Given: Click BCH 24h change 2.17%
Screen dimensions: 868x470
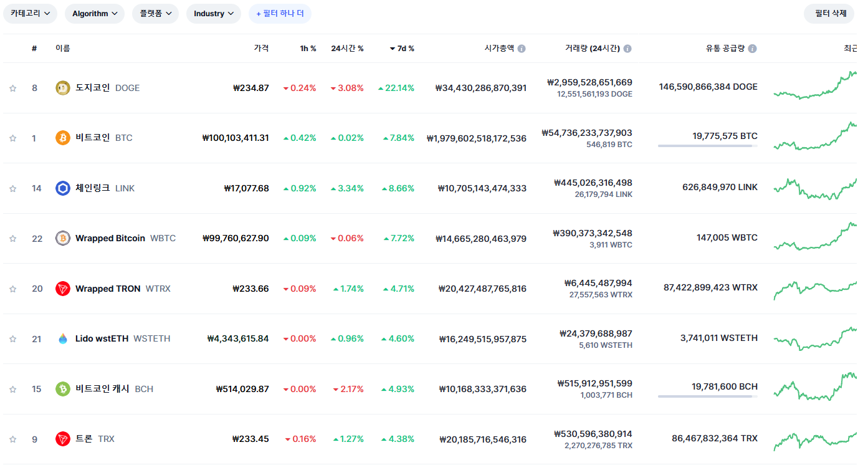Looking at the screenshot, I should click(348, 389).
